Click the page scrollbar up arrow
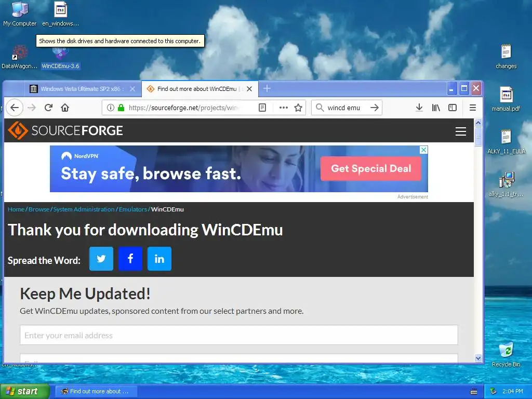Image resolution: width=532 pixels, height=399 pixels. 478,123
